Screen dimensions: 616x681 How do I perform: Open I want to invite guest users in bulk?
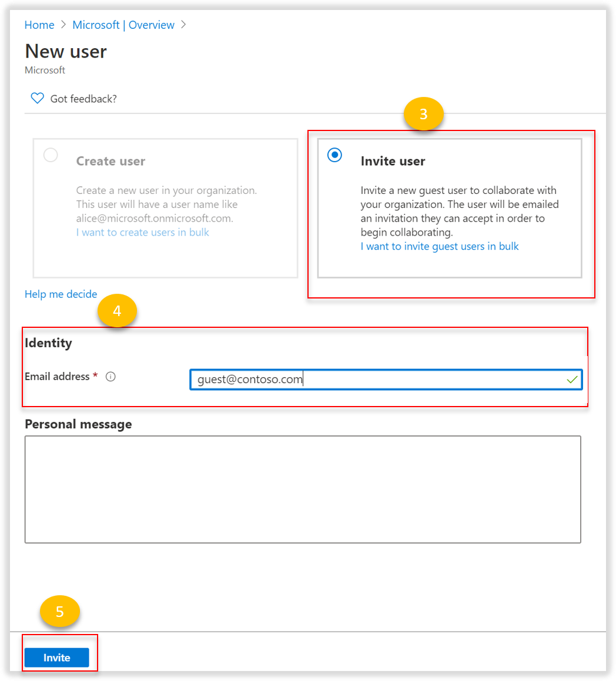[440, 246]
